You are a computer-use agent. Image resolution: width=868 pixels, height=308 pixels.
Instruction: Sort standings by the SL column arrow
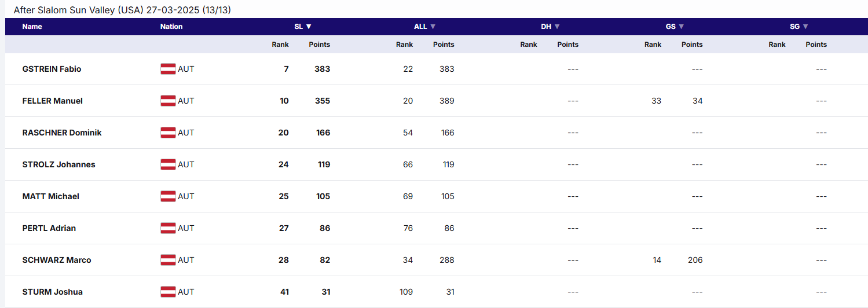coord(309,27)
